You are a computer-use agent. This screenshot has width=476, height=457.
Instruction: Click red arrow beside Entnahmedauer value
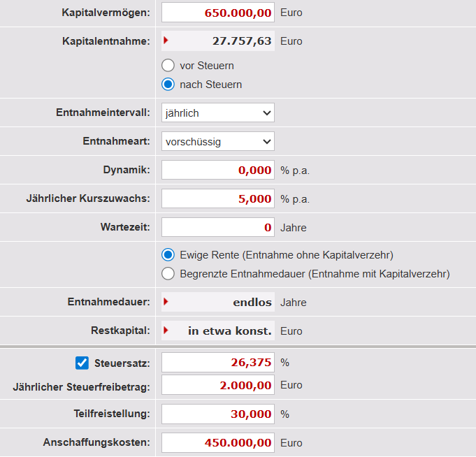point(166,302)
